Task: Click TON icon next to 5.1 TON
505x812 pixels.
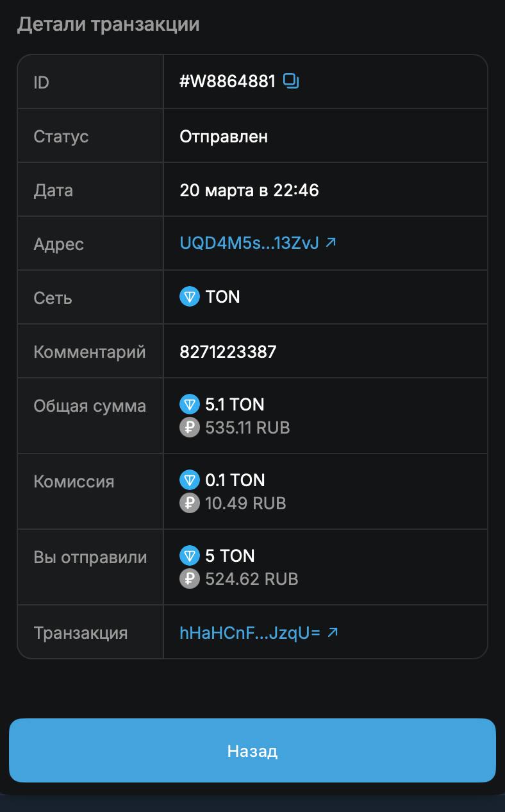Action: [x=190, y=405]
